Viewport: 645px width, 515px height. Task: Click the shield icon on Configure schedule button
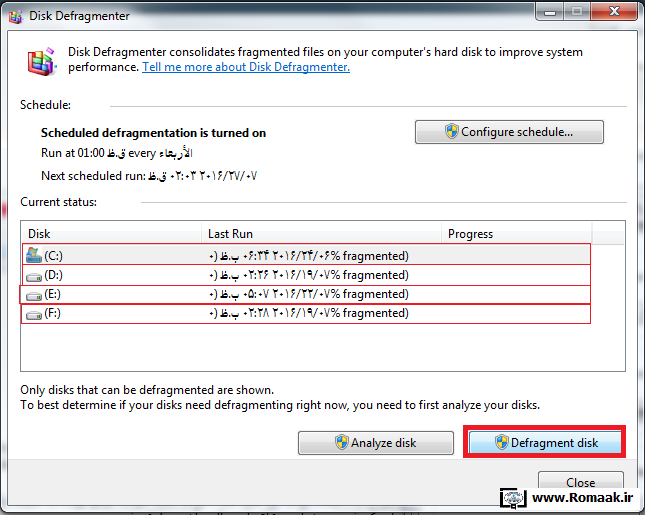(452, 132)
